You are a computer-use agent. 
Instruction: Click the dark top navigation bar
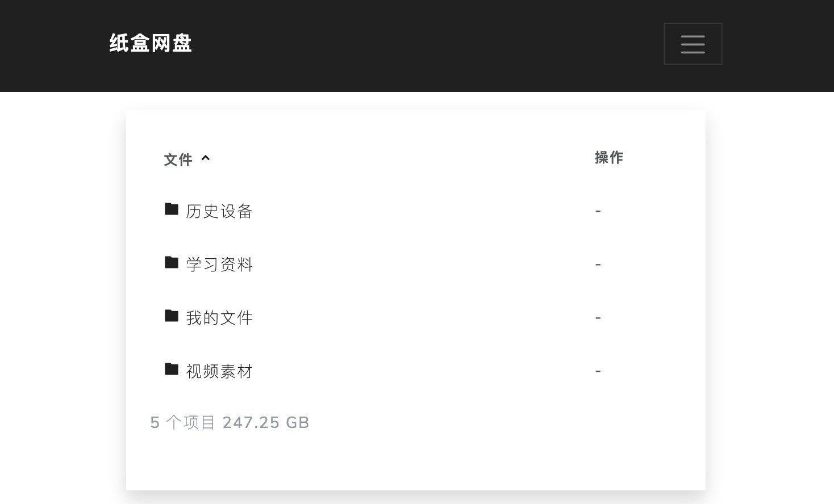(417, 45)
